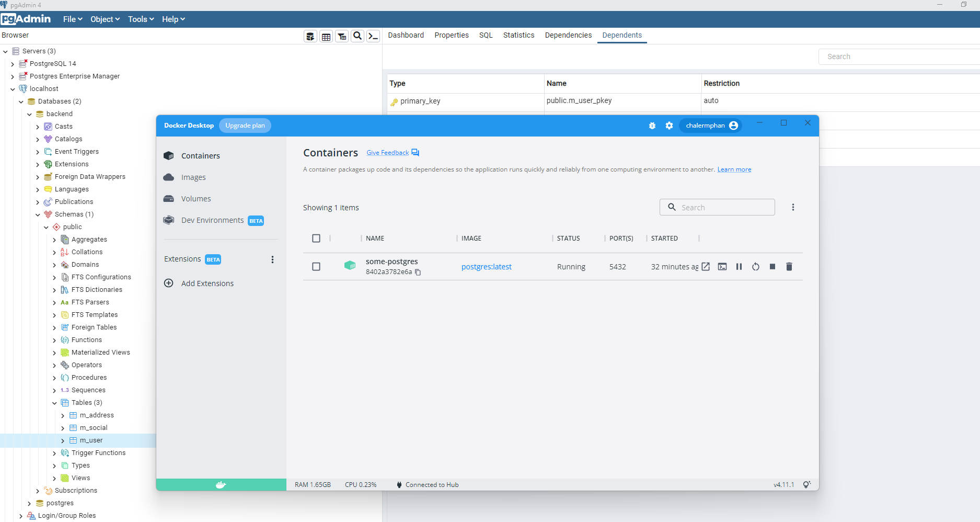Collapse the Servers (3) tree node
980x522 pixels.
5,51
